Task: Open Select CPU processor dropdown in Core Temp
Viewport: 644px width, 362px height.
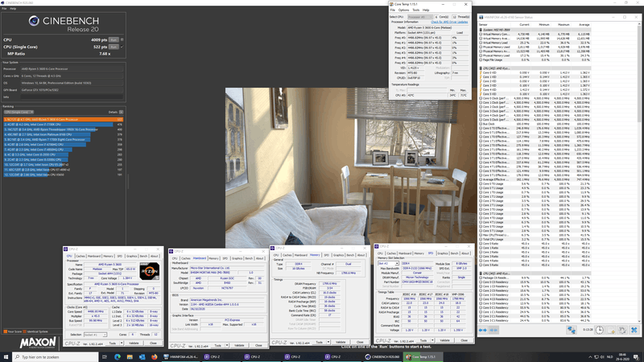Action: 420,17
